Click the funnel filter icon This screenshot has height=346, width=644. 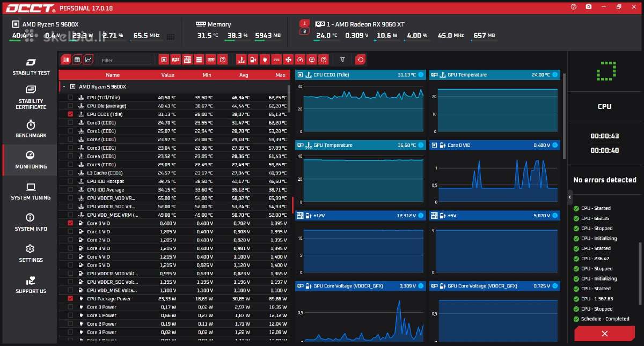point(342,60)
